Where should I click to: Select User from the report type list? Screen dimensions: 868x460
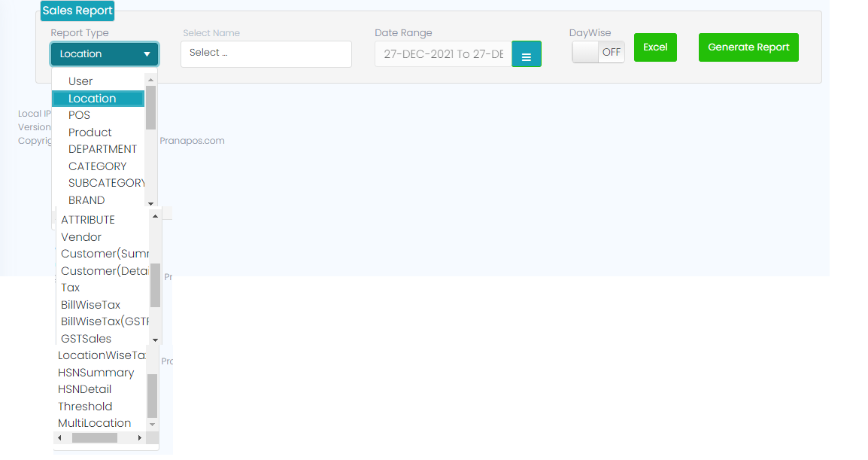pyautogui.click(x=80, y=81)
